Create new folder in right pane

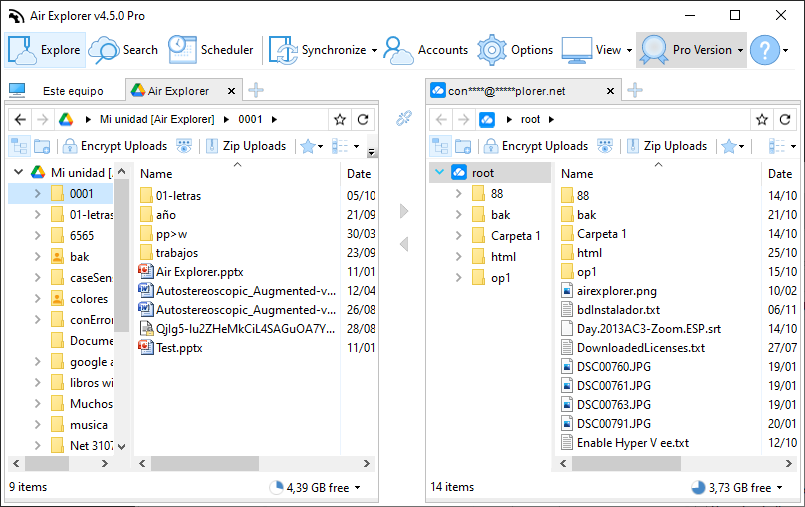463,146
